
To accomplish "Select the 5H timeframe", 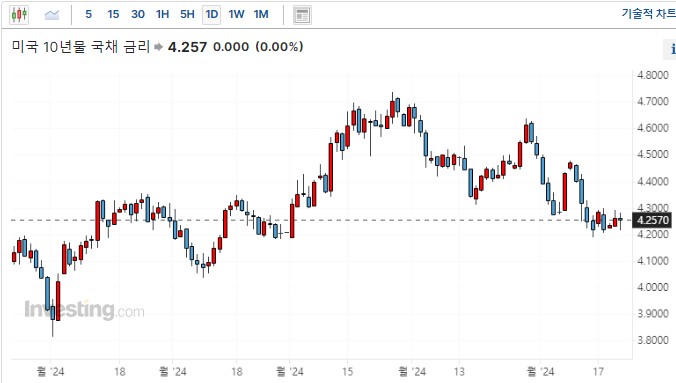I will [x=187, y=14].
